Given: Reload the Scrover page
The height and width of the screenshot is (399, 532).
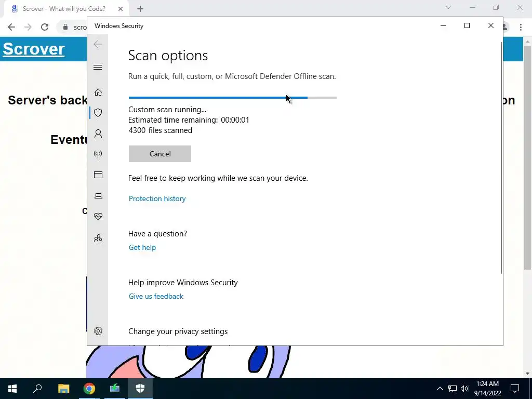Looking at the screenshot, I should pyautogui.click(x=45, y=27).
